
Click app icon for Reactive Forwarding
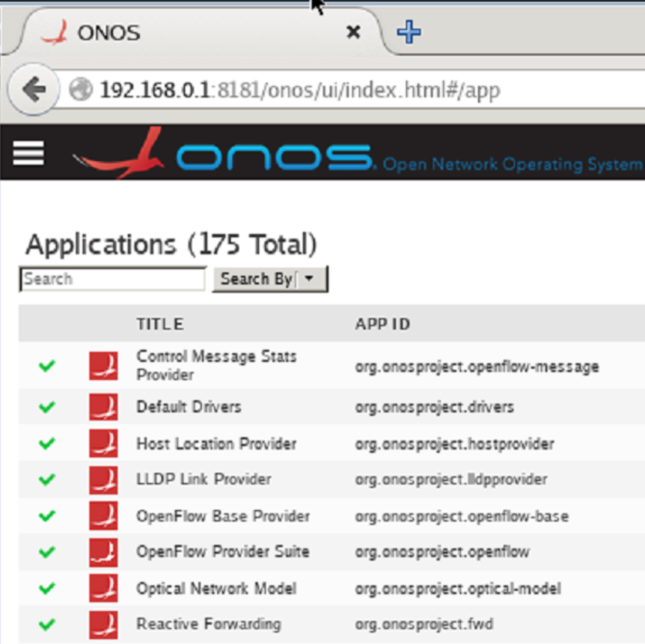(103, 625)
